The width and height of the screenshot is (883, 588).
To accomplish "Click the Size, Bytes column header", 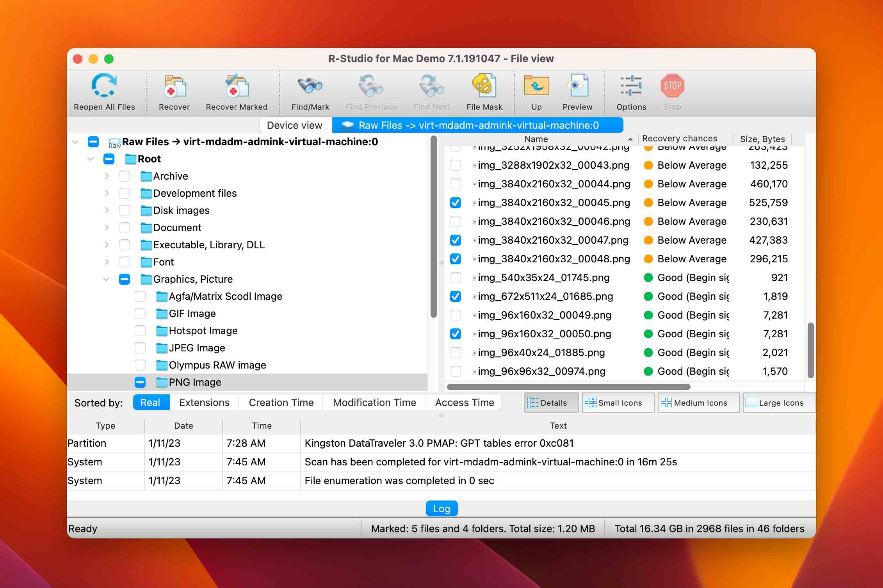I will point(762,139).
